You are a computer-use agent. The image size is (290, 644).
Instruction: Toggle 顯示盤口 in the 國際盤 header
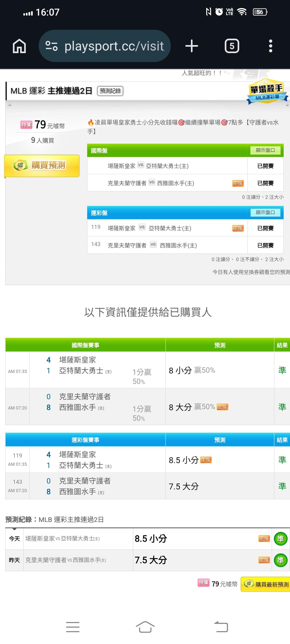[265, 150]
